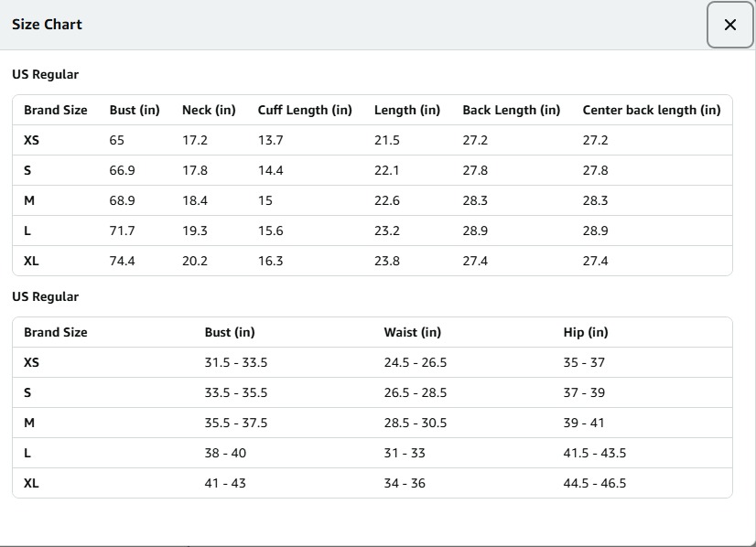756x547 pixels.
Task: Select the Neck (in) column header
Action: 209,110
